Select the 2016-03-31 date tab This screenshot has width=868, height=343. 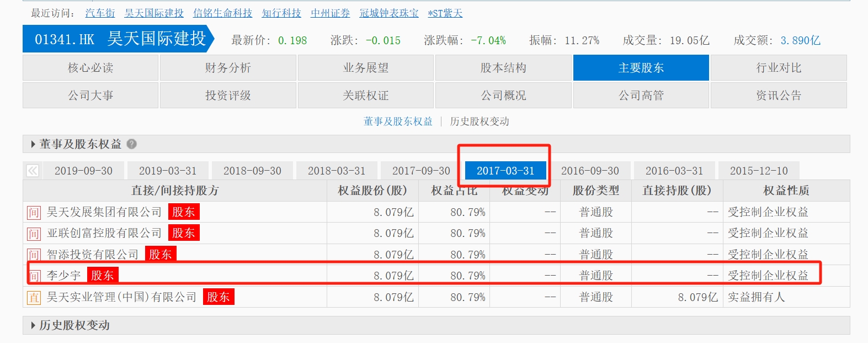click(x=674, y=171)
